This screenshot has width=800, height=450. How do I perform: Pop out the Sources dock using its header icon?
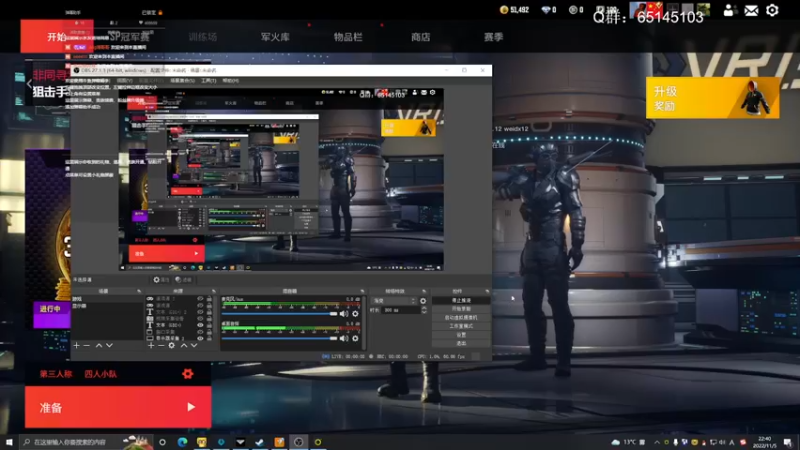(x=214, y=291)
